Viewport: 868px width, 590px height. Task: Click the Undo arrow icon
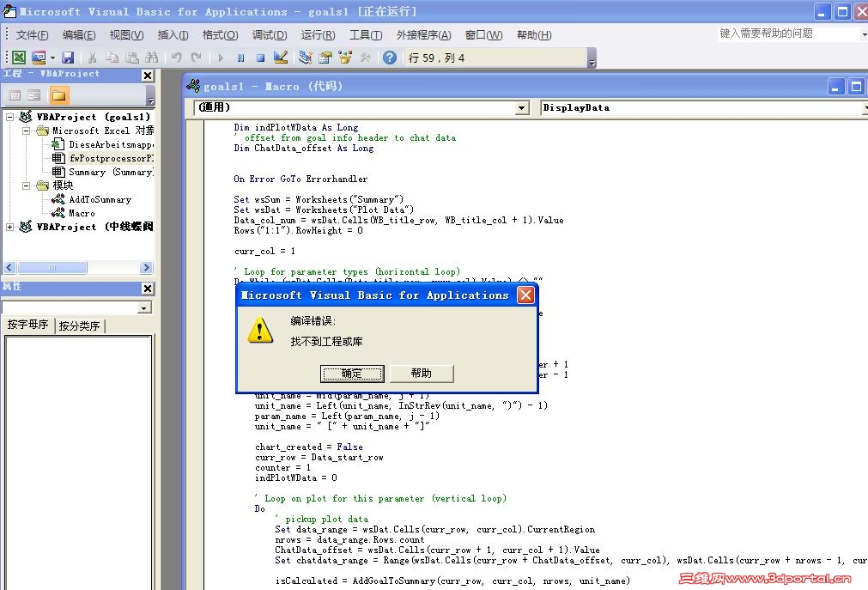click(177, 57)
